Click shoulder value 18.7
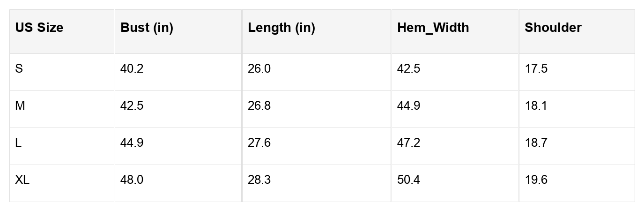Screen dimensions: 644x211 click(536, 143)
